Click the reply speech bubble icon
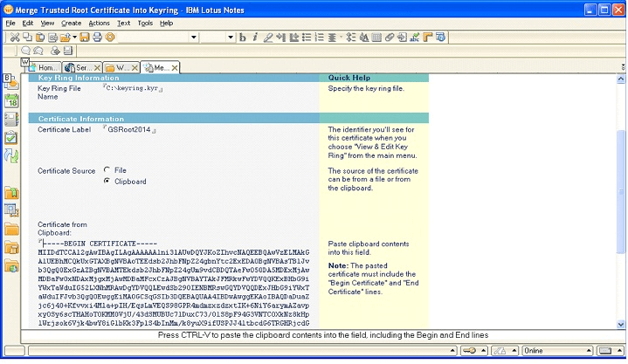Image resolution: width=628 pixels, height=364 pixels. [26, 51]
